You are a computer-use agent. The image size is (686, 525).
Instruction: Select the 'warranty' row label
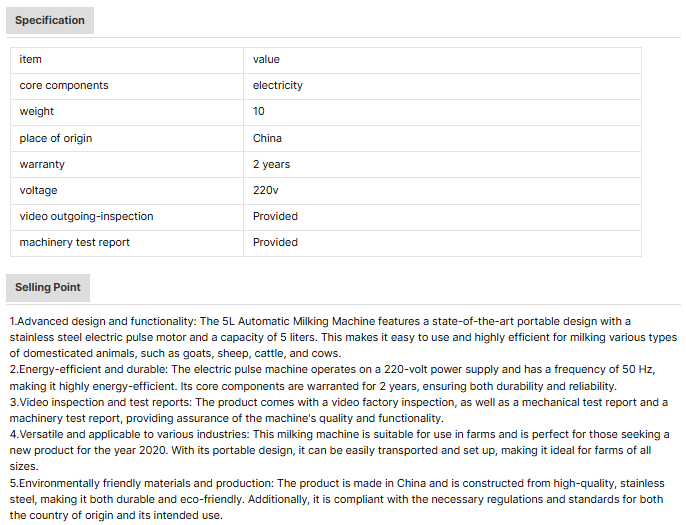pos(42,164)
